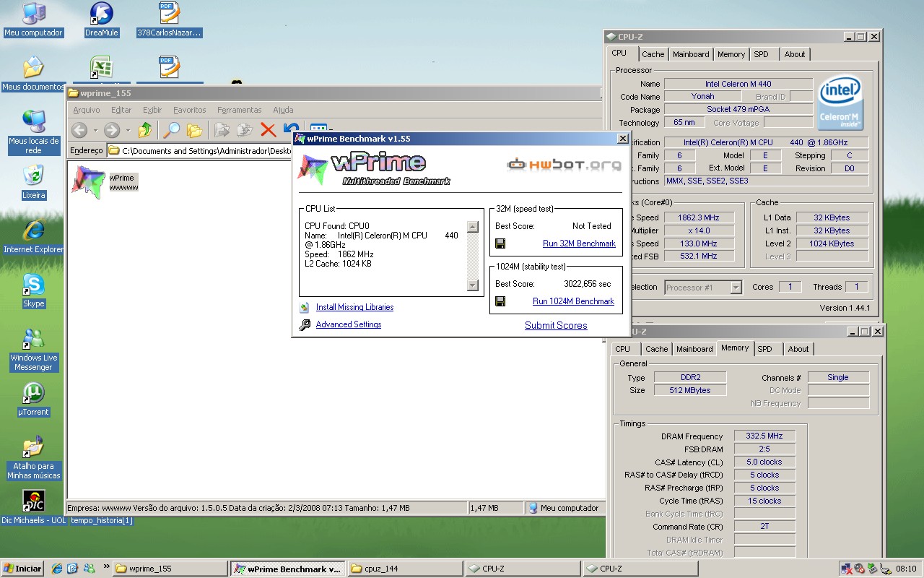This screenshot has width=924, height=578.
Task: Open Windows Live Messenger desktop shortcut
Action: tap(33, 349)
